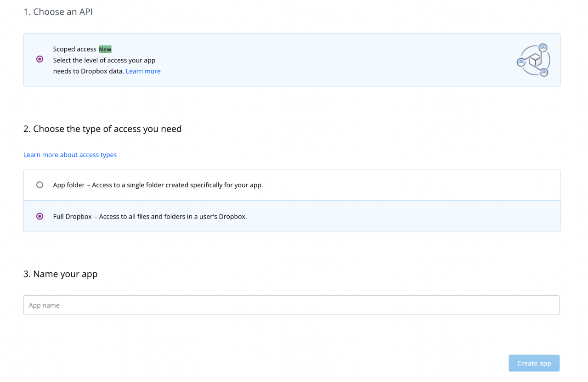
Task: Choose the App folder access option
Action: [40, 185]
